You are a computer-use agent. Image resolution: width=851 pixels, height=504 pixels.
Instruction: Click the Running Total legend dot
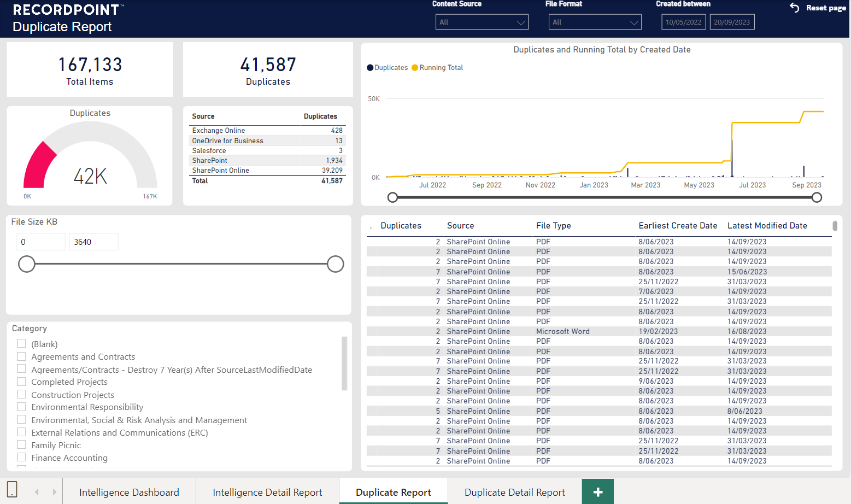click(415, 68)
